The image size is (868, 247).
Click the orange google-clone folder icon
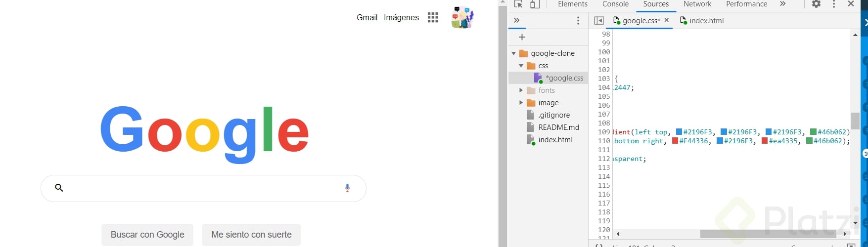[523, 53]
